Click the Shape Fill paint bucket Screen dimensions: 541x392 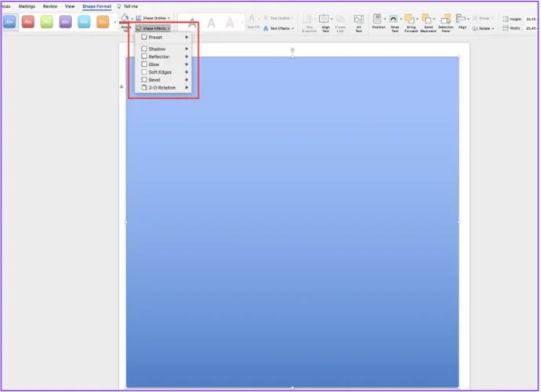coord(124,18)
